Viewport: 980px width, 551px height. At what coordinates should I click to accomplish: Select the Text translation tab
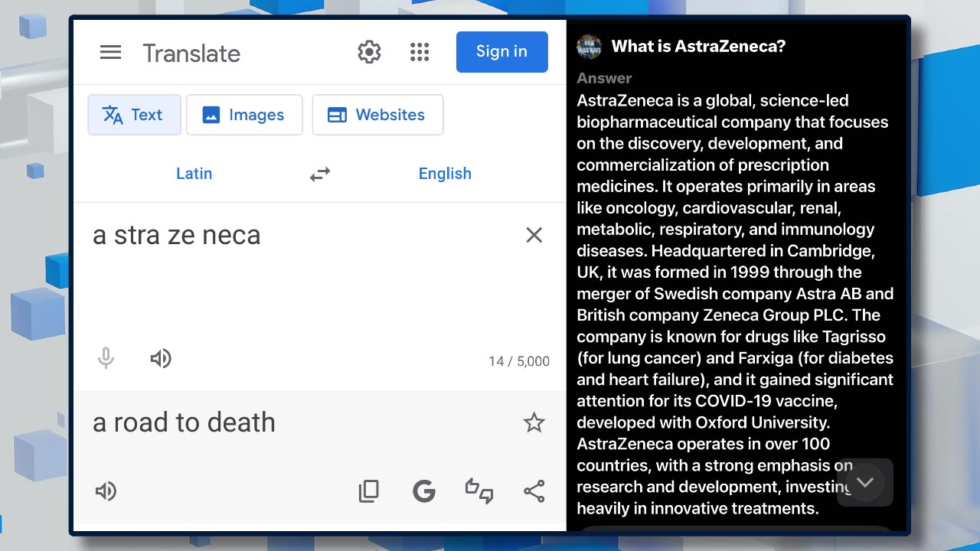(x=134, y=115)
